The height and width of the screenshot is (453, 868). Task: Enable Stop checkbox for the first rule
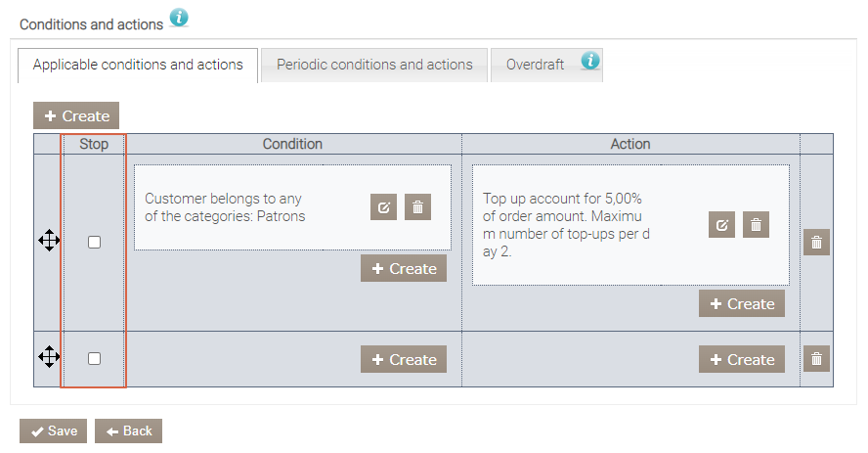pos(95,243)
